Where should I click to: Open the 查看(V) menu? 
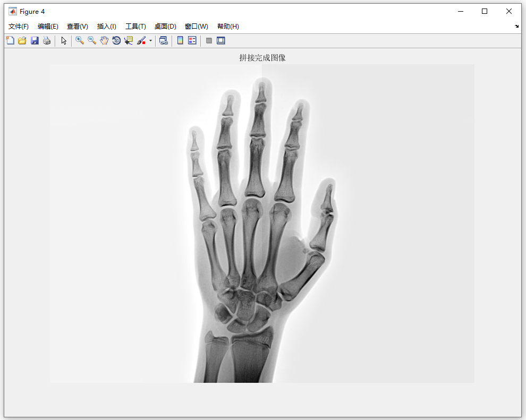78,26
